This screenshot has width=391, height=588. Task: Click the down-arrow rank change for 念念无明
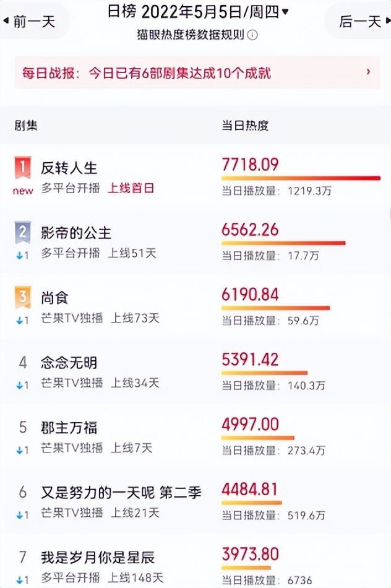[22, 386]
